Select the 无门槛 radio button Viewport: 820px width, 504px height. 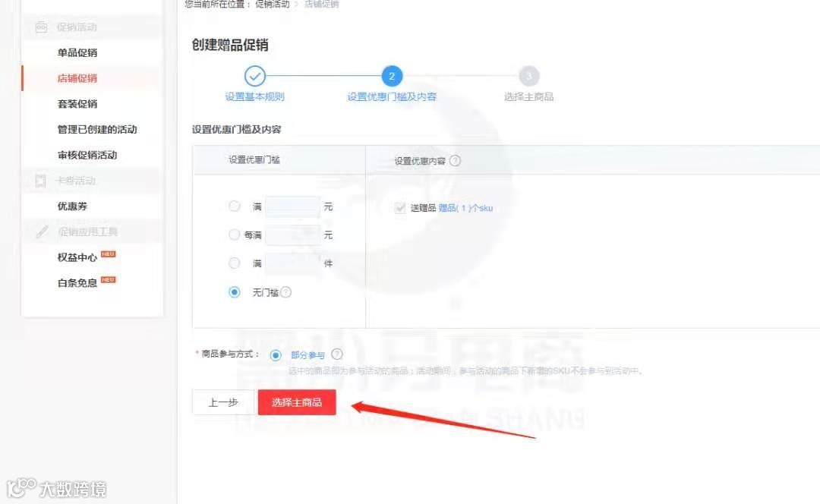(235, 291)
